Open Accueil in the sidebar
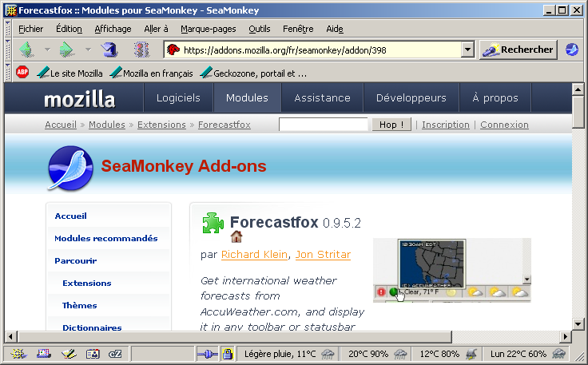Screen dimensions: 588x365 click(x=70, y=216)
